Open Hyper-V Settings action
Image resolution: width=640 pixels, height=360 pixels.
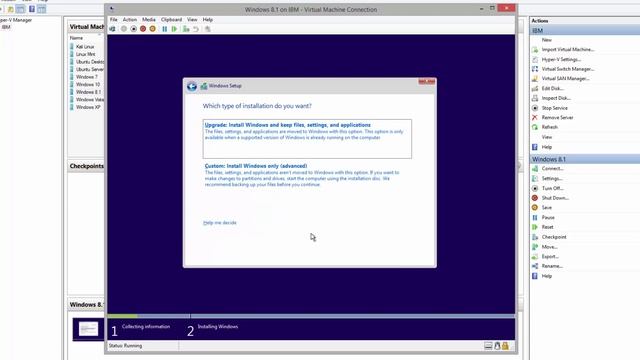pyautogui.click(x=561, y=60)
